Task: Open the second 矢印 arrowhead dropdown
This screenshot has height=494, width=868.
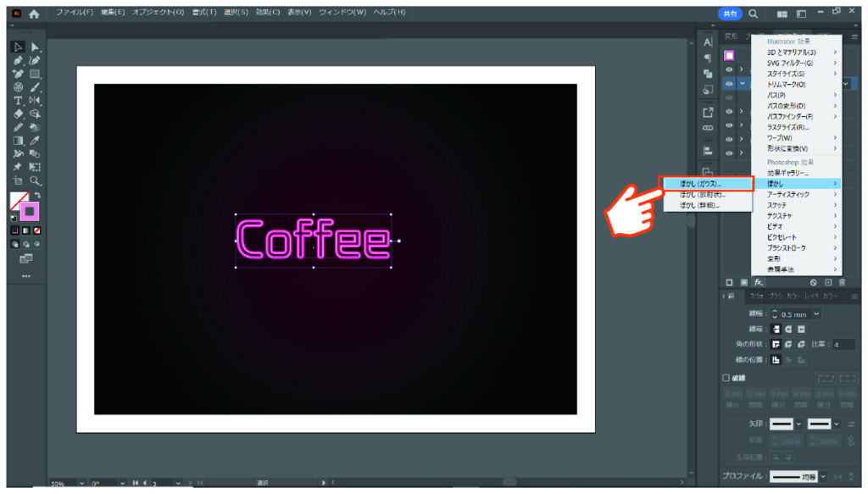Action: point(837,425)
